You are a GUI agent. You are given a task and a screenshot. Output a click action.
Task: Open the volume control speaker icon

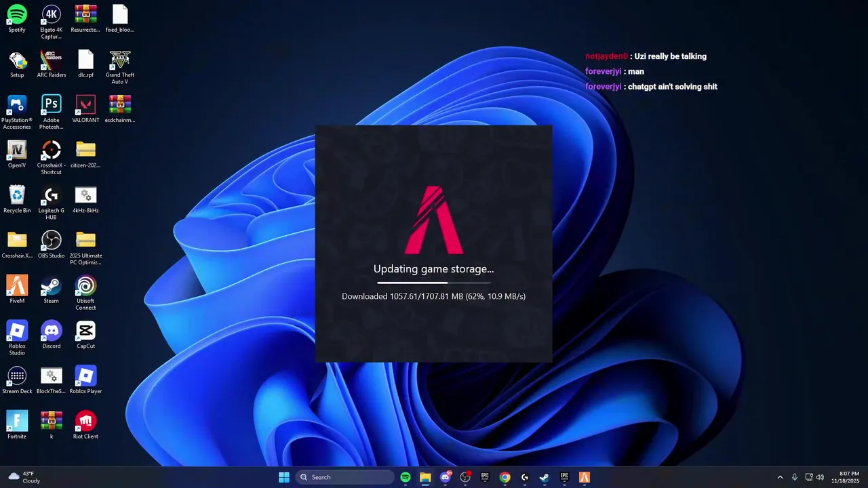(x=821, y=477)
